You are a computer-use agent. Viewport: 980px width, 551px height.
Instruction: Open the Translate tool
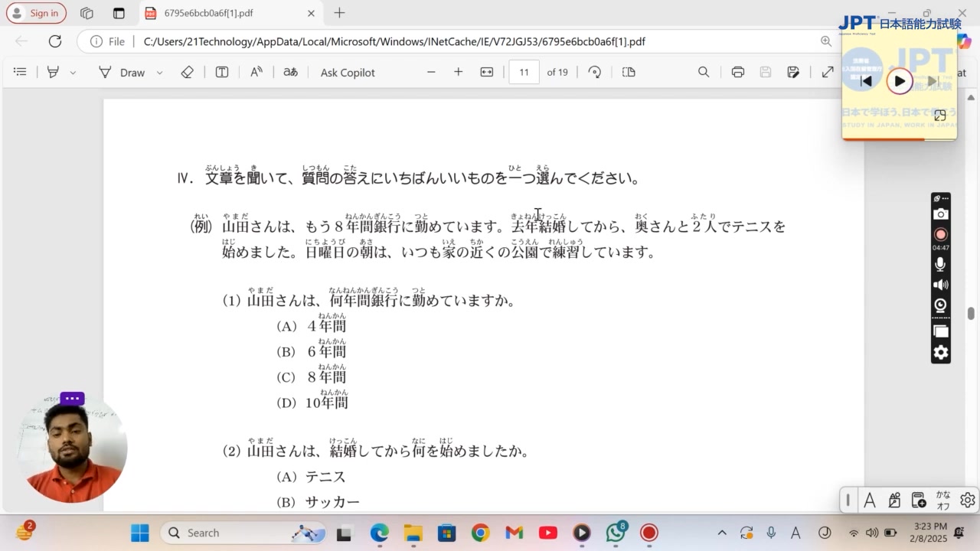291,72
